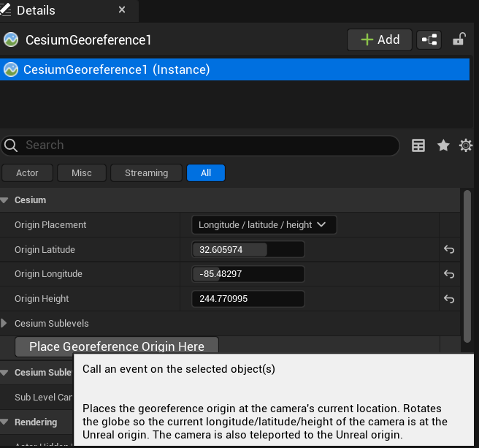
Task: Click the Origin Placement label
Action: (x=50, y=225)
